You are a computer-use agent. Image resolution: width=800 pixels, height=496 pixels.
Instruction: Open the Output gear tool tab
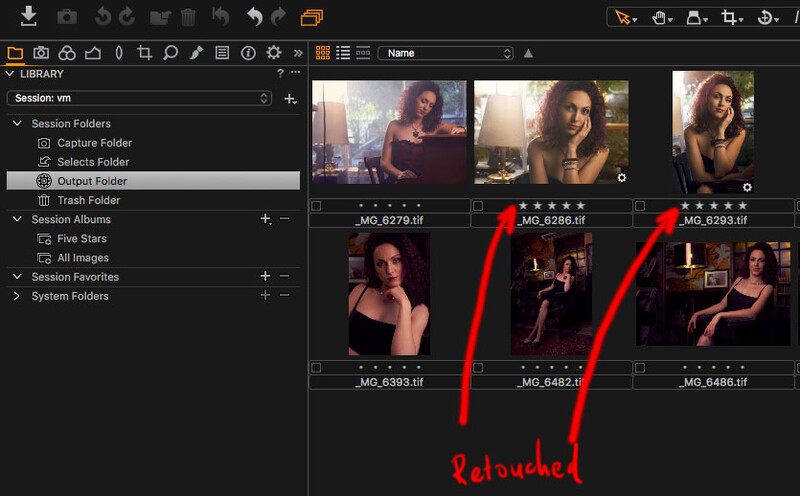274,53
